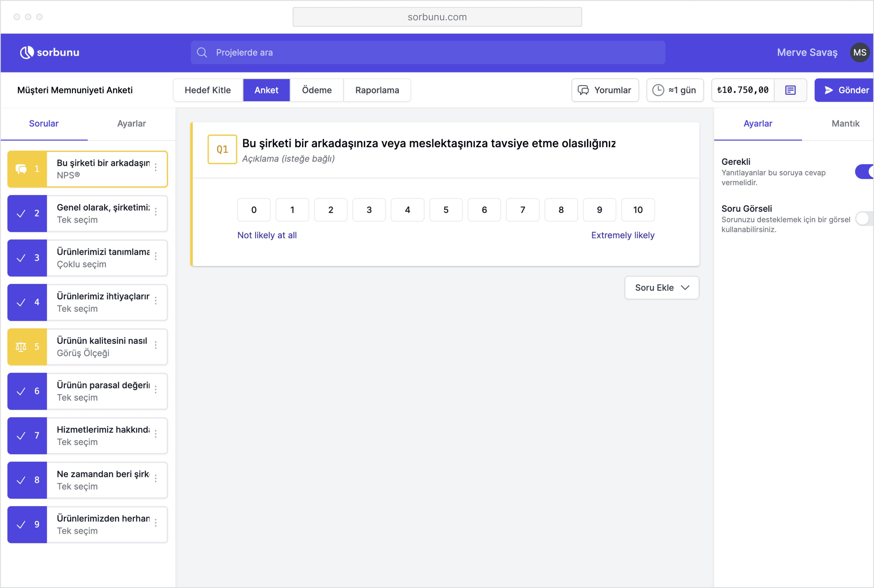Switch to the Hedef Kitle tab
This screenshot has height=588, width=874.
(208, 90)
